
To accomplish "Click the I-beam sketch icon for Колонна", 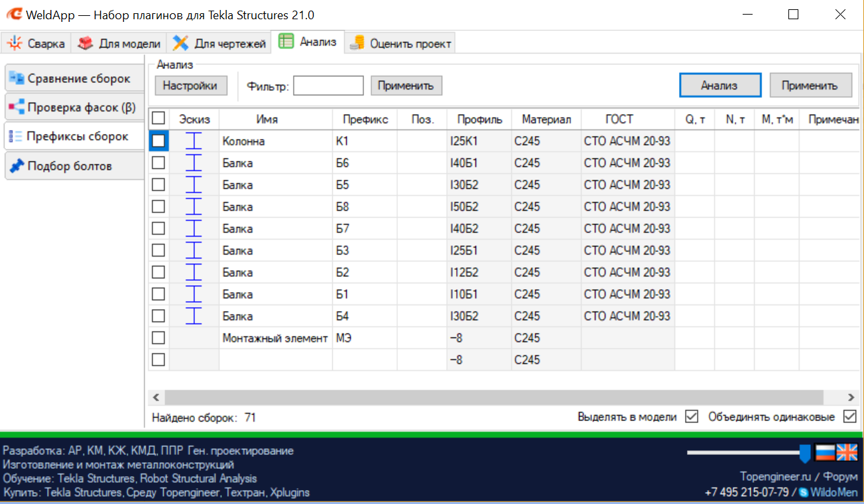I will [193, 141].
